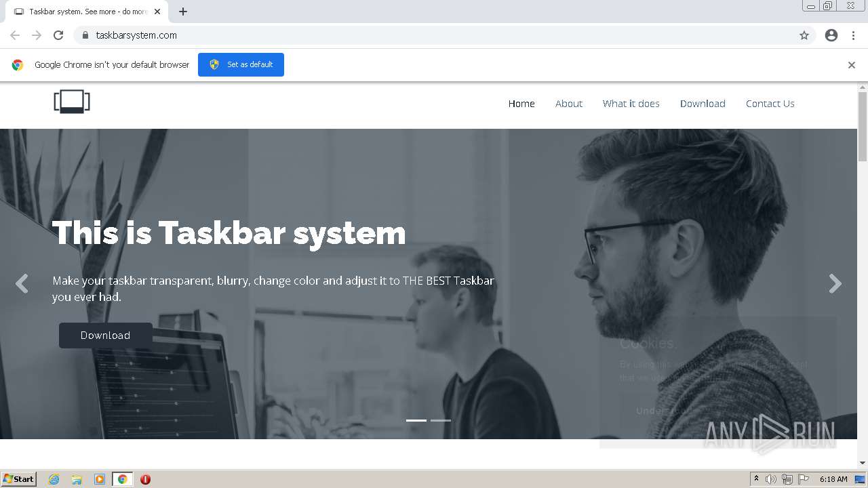The image size is (868, 488).
Task: Click the Chrome back arrow
Action: pos(15,35)
